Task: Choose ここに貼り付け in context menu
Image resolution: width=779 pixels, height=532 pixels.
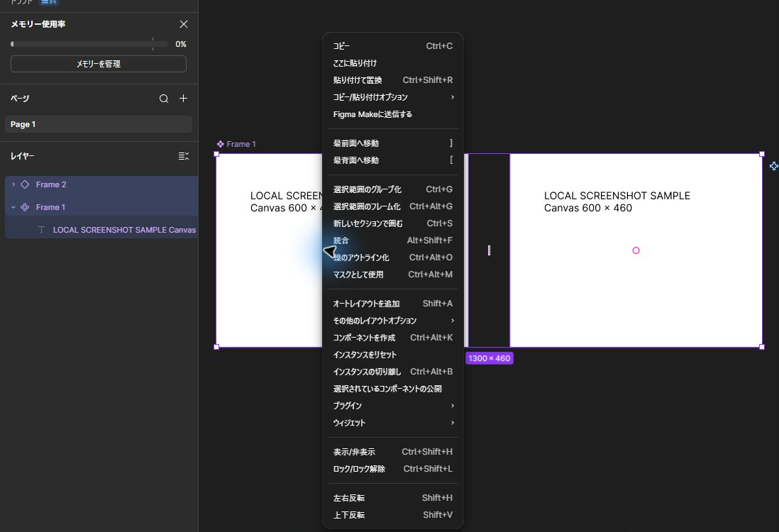Action: (x=393, y=63)
